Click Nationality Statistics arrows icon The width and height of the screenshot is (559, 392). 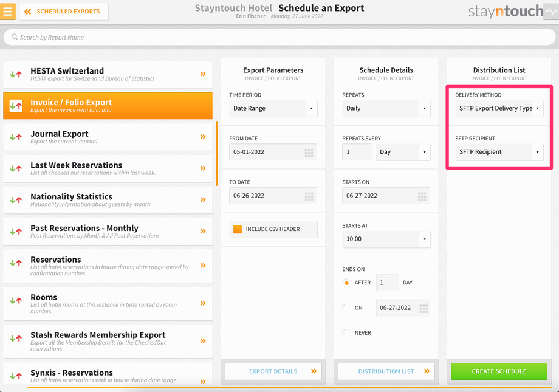click(16, 200)
